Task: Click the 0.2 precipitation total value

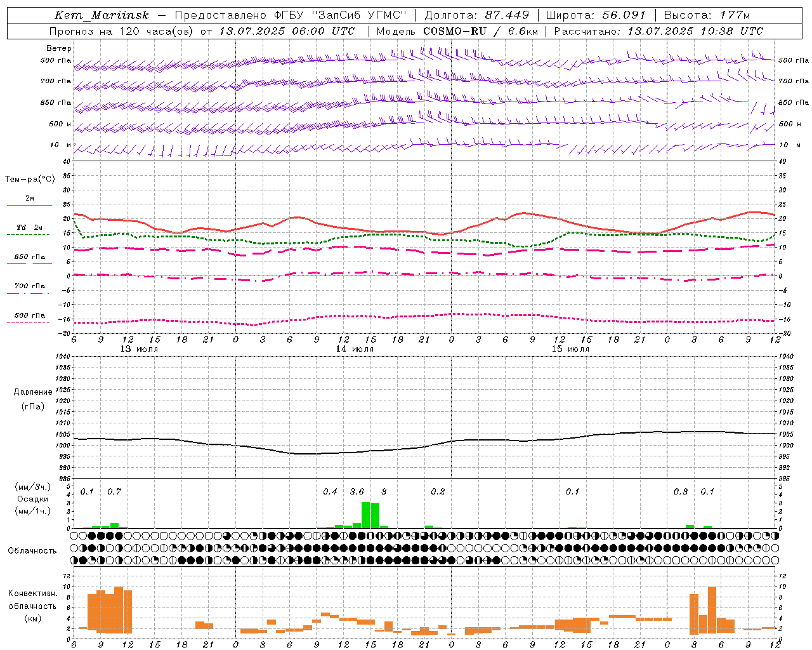Action: [x=438, y=492]
